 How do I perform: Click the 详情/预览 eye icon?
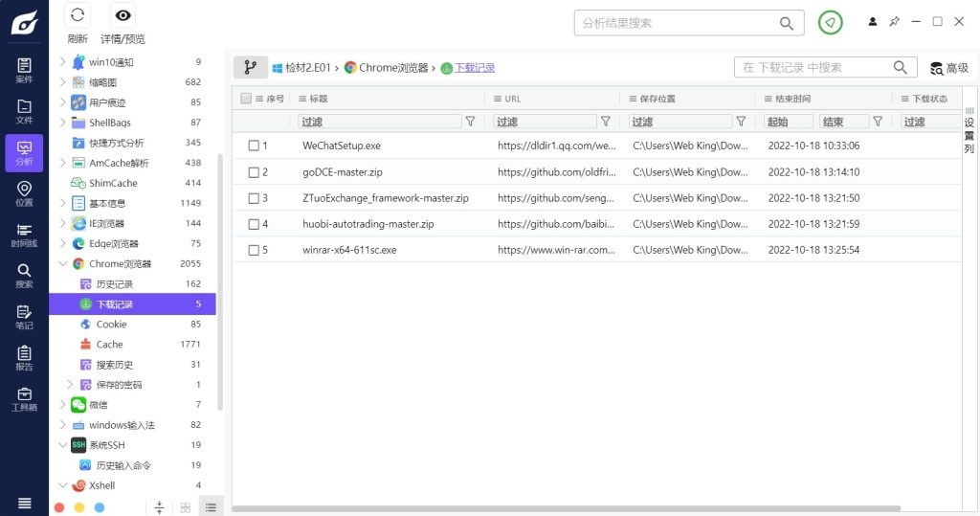[122, 15]
